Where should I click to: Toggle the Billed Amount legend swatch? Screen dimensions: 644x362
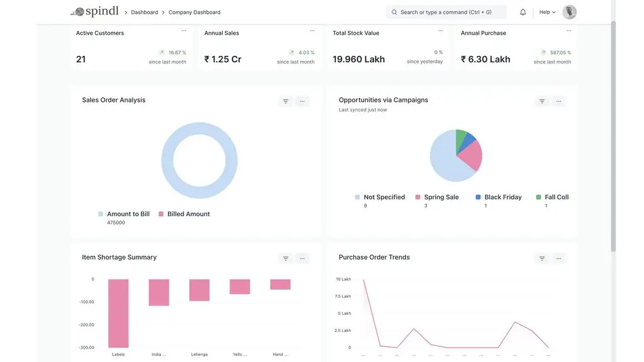pos(161,214)
